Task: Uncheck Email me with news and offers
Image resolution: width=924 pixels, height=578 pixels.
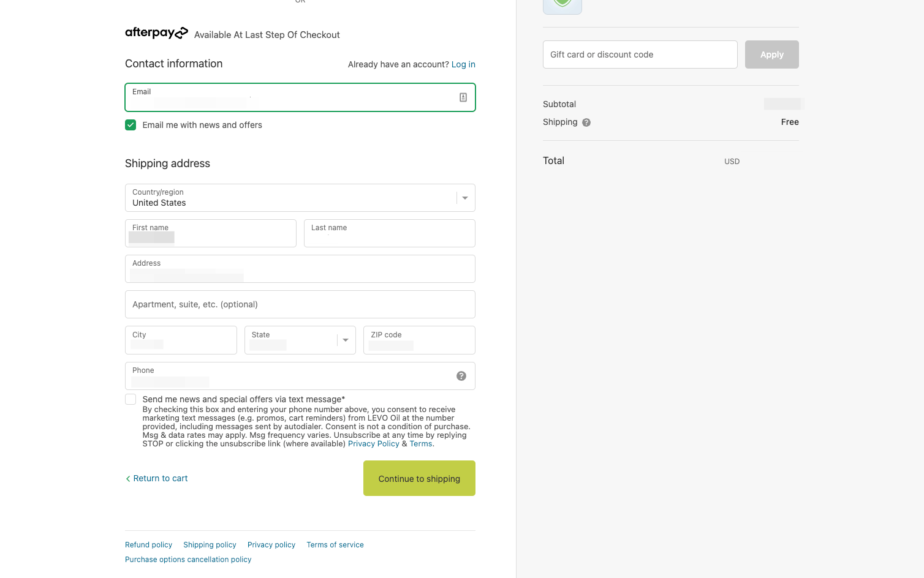Action: tap(131, 125)
